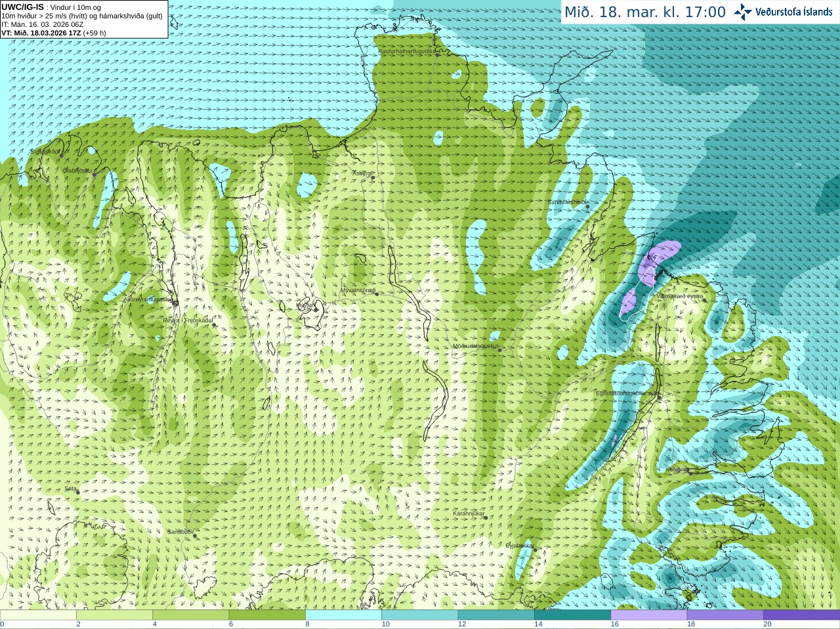Click the Kárahnjúkar station label
Screen dimensions: 840x629
(469, 513)
